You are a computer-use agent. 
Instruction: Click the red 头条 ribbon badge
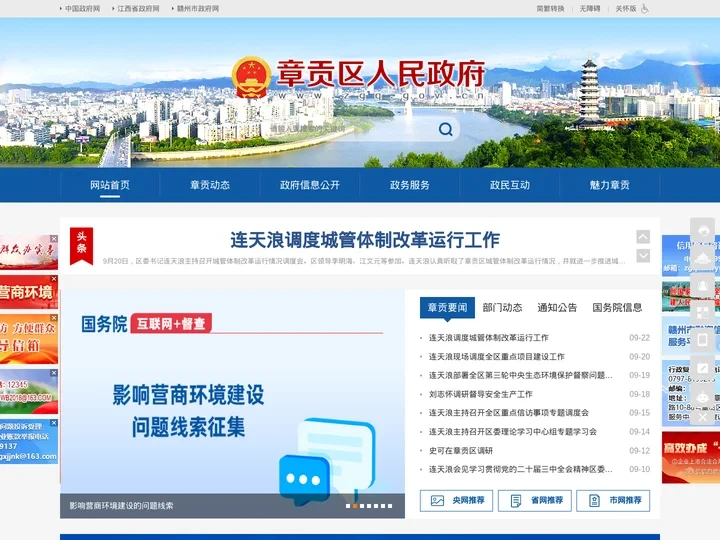81,246
